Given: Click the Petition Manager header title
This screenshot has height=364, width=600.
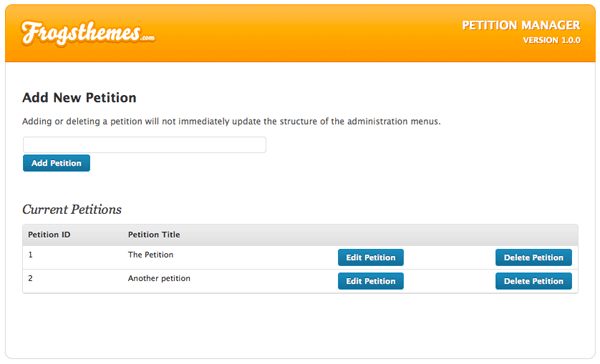Looking at the screenshot, I should [521, 25].
